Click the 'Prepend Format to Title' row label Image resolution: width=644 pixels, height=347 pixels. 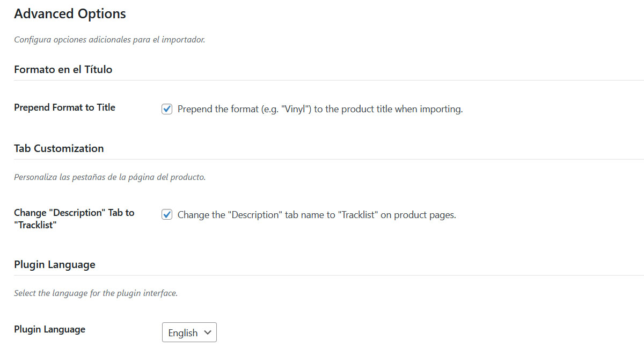[64, 107]
